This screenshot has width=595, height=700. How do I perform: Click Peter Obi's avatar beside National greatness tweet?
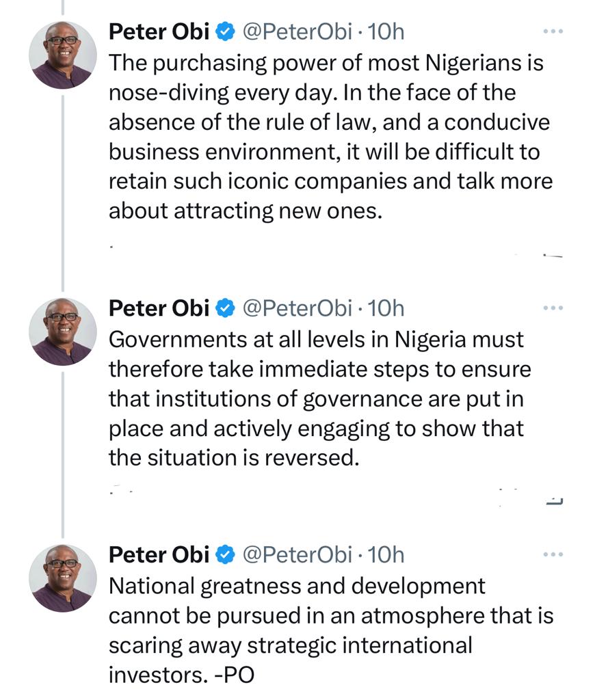click(x=63, y=578)
